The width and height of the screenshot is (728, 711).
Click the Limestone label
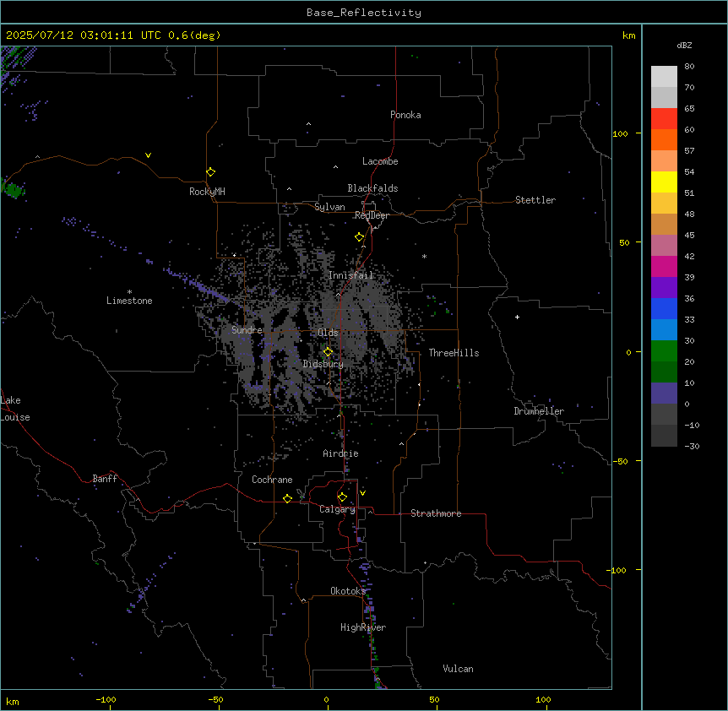(129, 301)
